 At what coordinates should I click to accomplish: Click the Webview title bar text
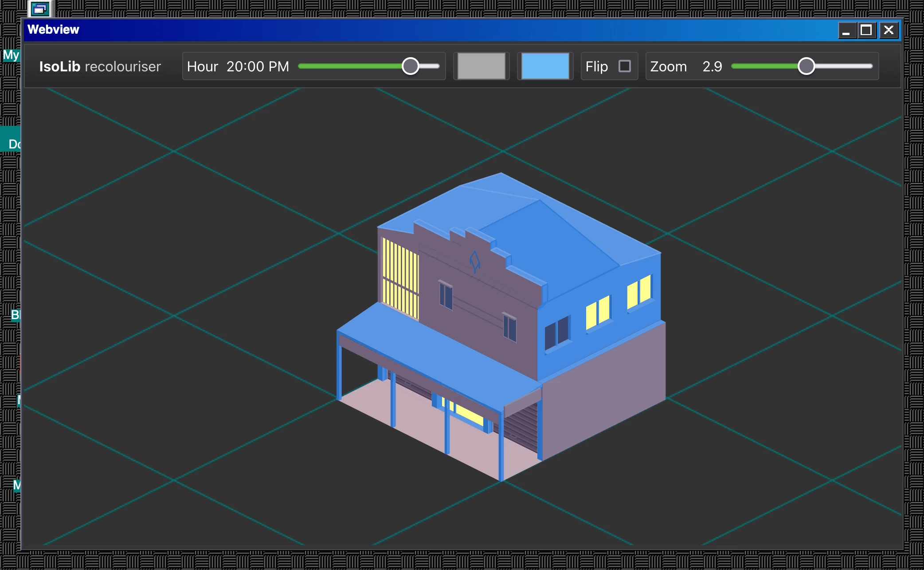point(53,30)
